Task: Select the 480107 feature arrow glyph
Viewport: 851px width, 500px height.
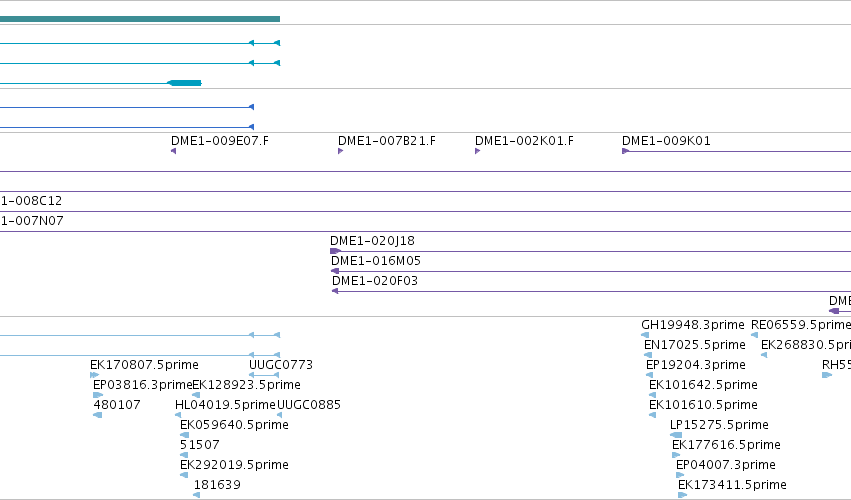Action: coord(98,415)
